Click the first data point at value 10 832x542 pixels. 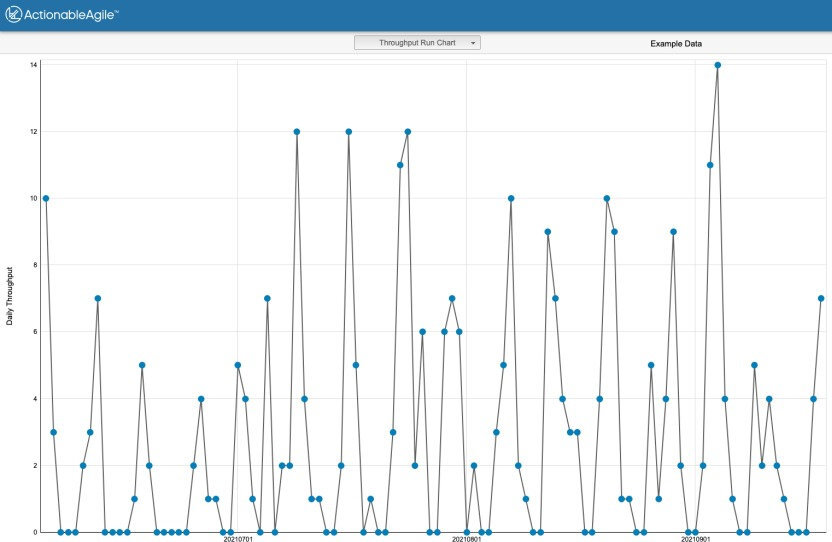(45, 198)
